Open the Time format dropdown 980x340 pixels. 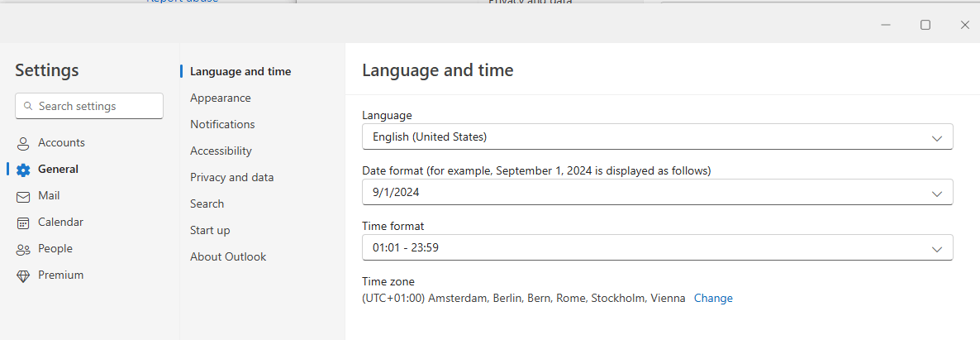coord(937,248)
